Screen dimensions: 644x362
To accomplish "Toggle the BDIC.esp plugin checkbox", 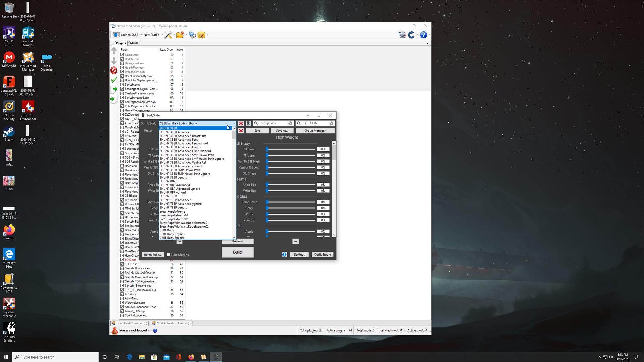I will (x=122, y=260).
